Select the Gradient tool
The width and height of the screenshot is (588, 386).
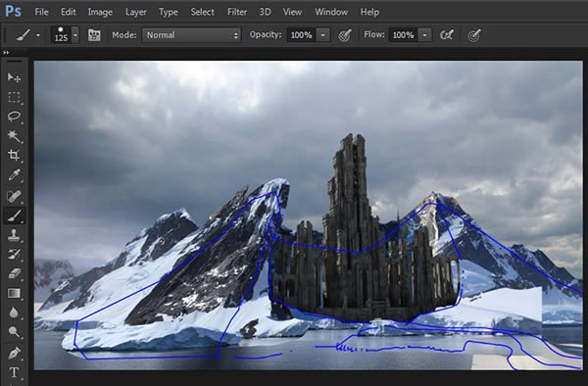coord(14,293)
